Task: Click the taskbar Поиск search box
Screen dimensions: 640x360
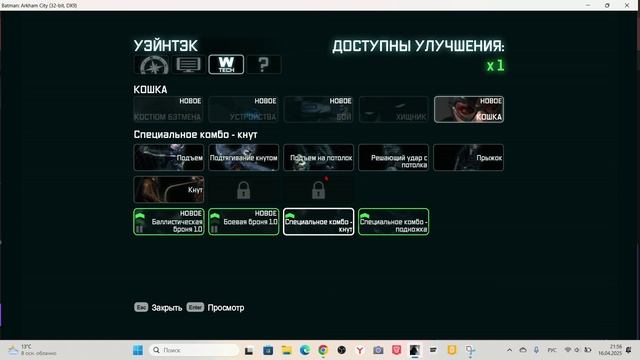Action: tap(194, 350)
